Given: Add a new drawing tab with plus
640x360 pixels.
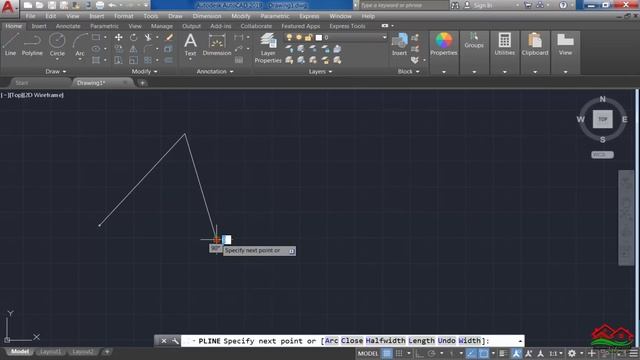Looking at the screenshot, I should tap(142, 83).
